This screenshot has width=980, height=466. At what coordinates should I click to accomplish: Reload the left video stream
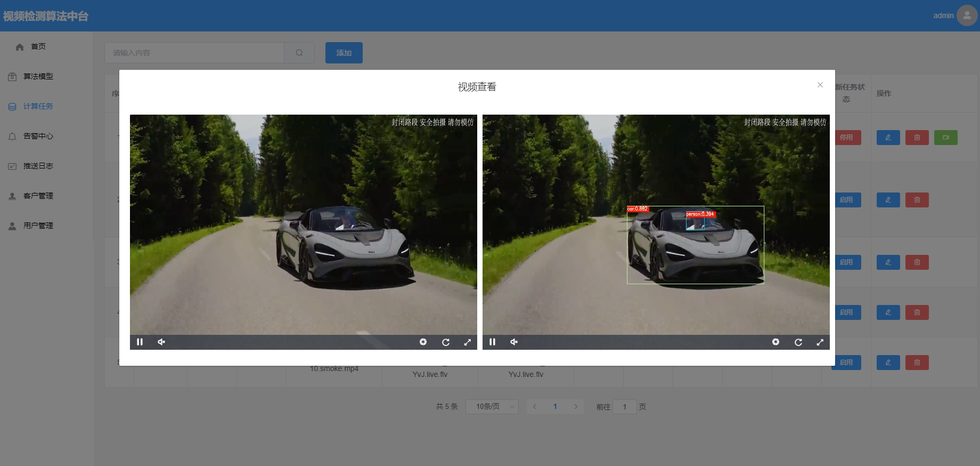click(x=446, y=342)
